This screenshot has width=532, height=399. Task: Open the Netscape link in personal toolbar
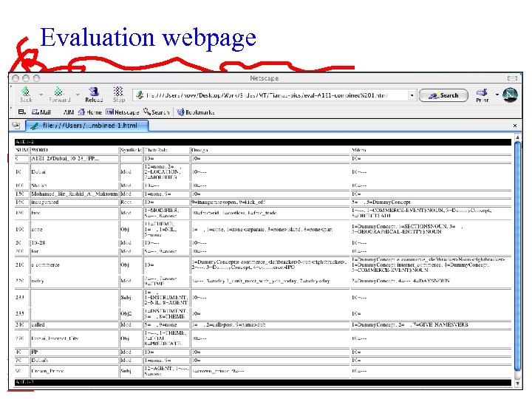(x=123, y=112)
